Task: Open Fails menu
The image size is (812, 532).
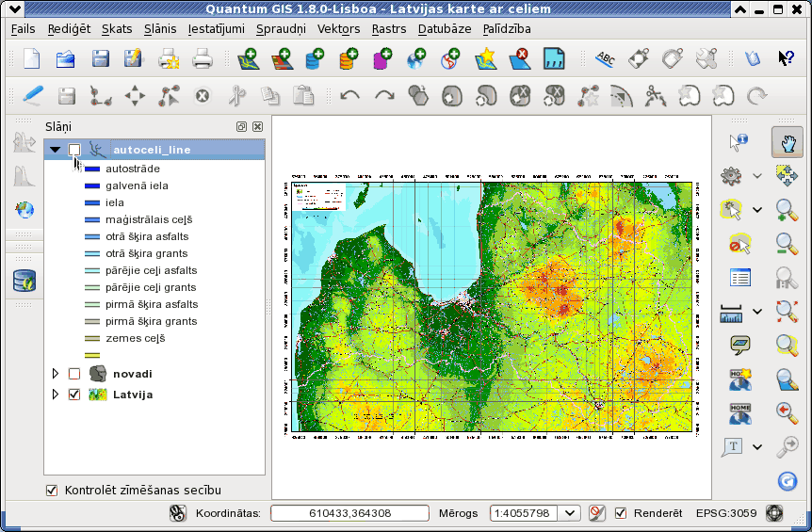Action: pos(24,29)
